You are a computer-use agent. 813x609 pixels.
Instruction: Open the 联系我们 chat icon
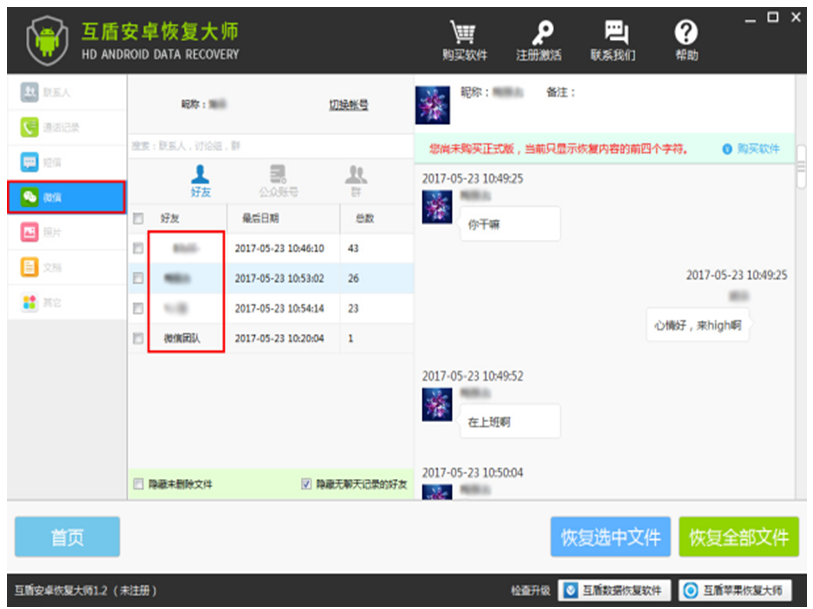pyautogui.click(x=616, y=34)
